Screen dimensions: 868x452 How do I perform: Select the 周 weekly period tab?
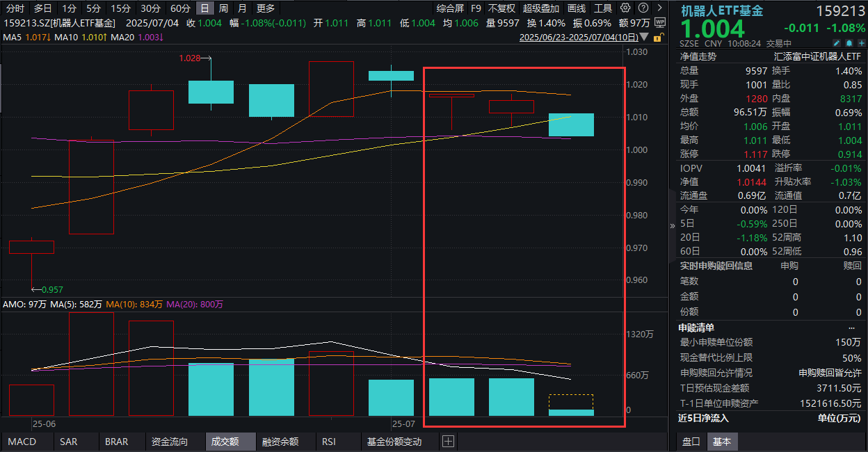click(223, 8)
